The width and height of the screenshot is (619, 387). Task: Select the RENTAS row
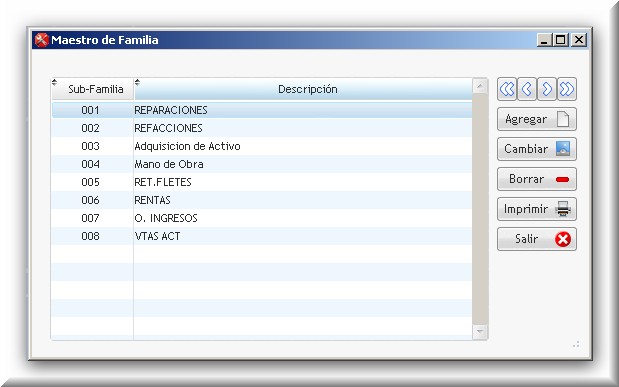pyautogui.click(x=262, y=200)
